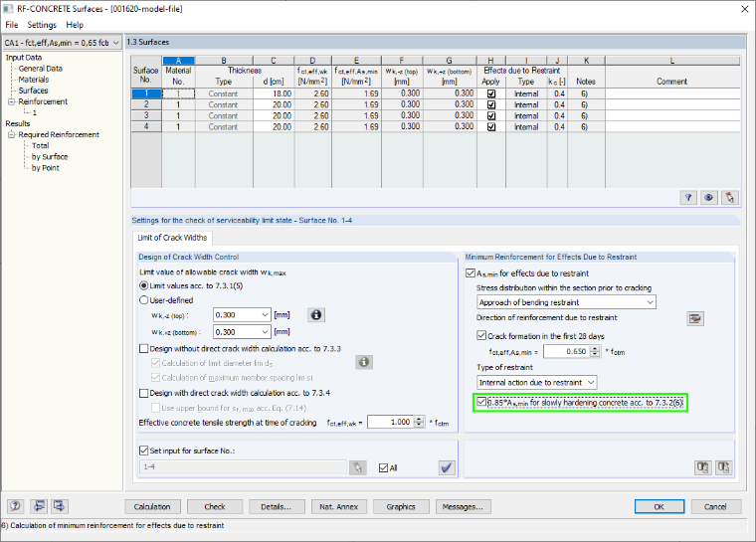
Task: Click the grey info icon beside limit diameter
Action: pyautogui.click(x=364, y=362)
